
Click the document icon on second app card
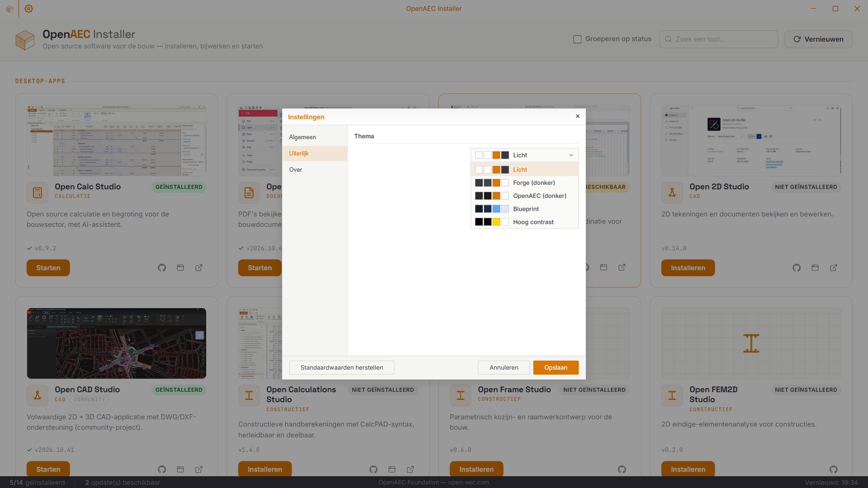(x=249, y=193)
